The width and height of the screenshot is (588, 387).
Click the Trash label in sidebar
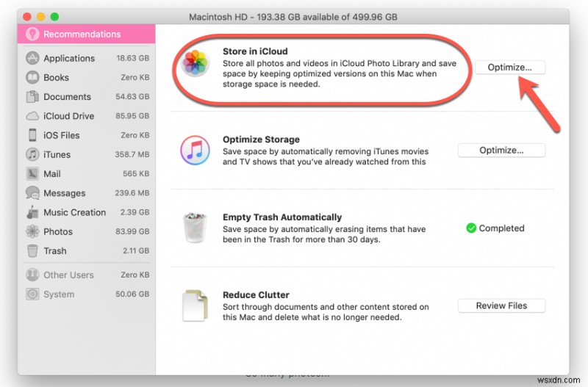click(x=55, y=251)
